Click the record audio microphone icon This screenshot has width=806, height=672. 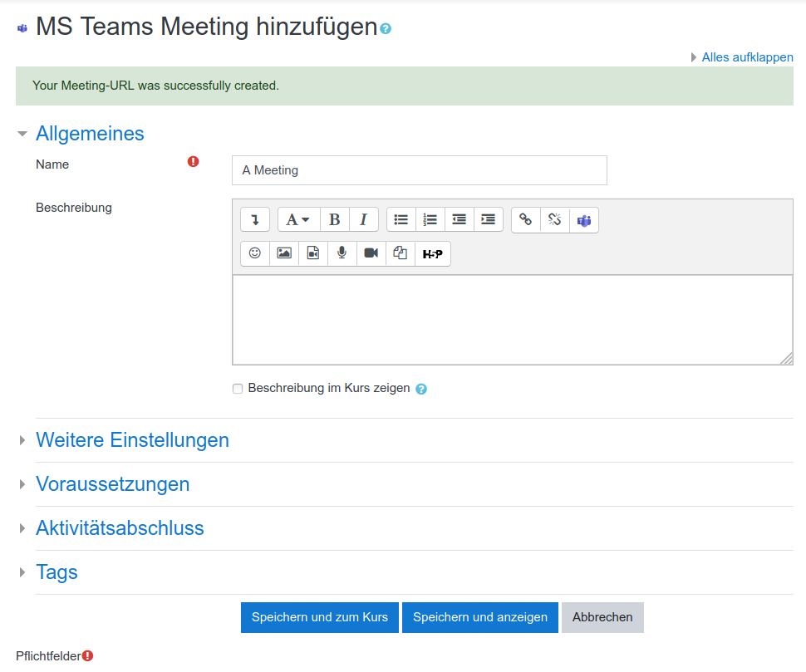(x=342, y=253)
